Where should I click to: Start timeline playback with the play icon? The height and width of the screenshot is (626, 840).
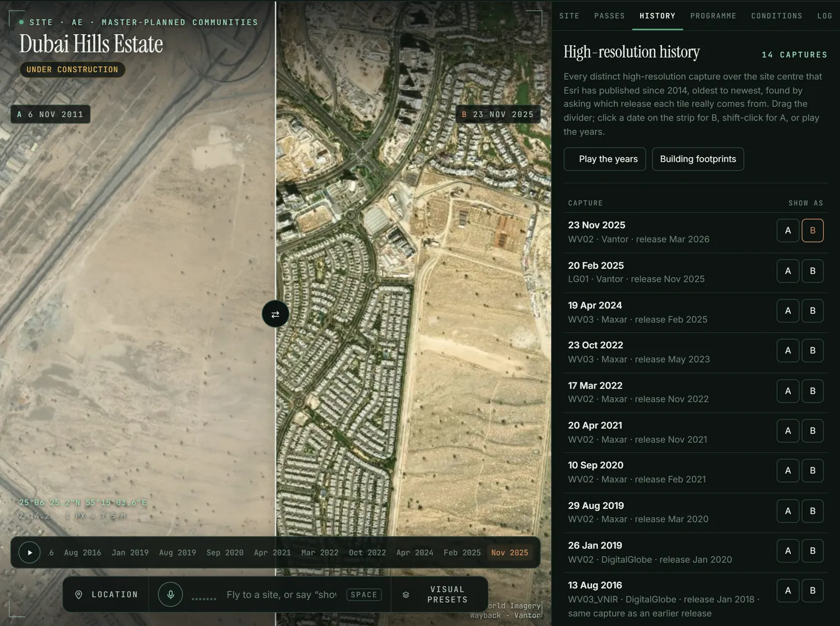tap(30, 553)
